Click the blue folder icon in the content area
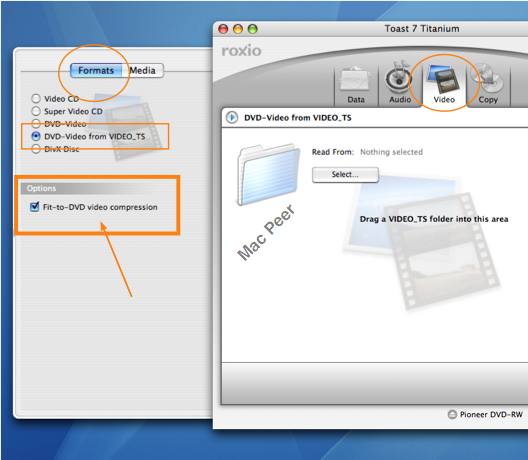 [x=268, y=174]
